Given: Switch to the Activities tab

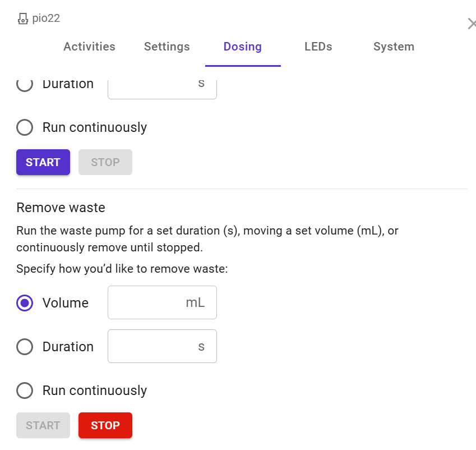Looking at the screenshot, I should (x=89, y=47).
